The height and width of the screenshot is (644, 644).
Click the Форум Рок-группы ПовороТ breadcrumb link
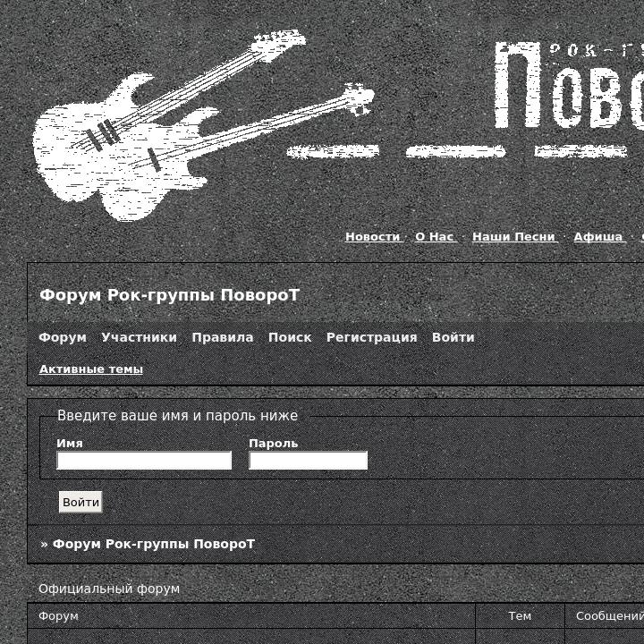154,544
